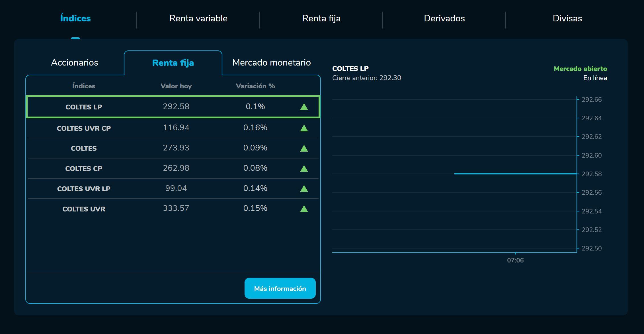Sort the table by Variación % column
644x334 pixels.
point(255,86)
